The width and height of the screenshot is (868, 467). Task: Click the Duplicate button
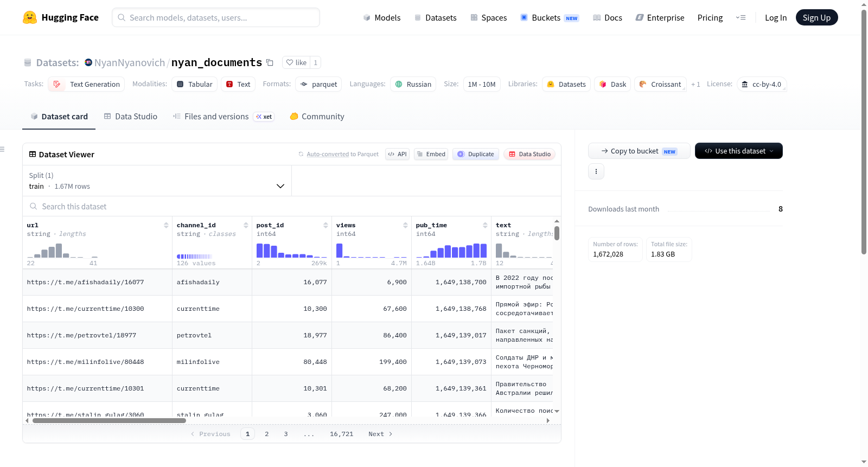click(x=476, y=154)
